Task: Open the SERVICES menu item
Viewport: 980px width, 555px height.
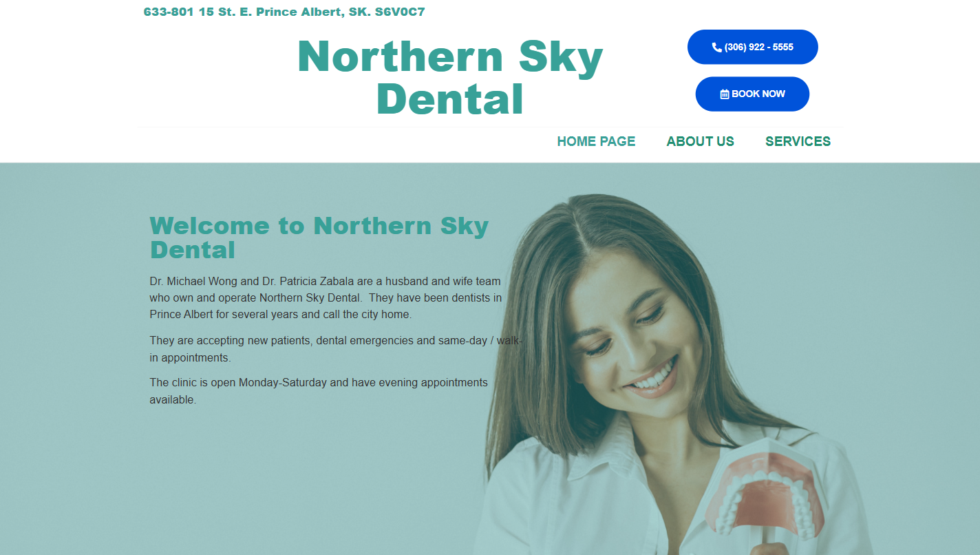Action: [x=798, y=141]
